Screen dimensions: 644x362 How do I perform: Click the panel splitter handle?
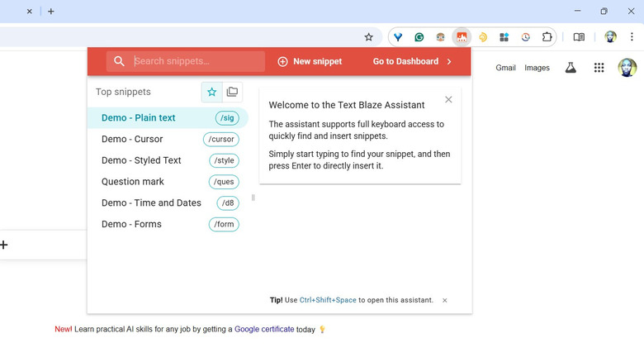pos(253,198)
